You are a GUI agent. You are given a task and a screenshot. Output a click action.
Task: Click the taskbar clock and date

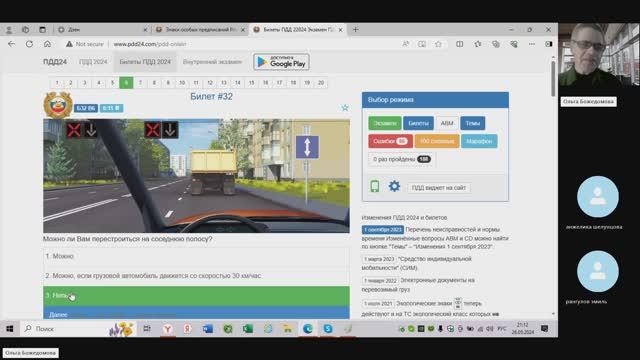(522, 329)
